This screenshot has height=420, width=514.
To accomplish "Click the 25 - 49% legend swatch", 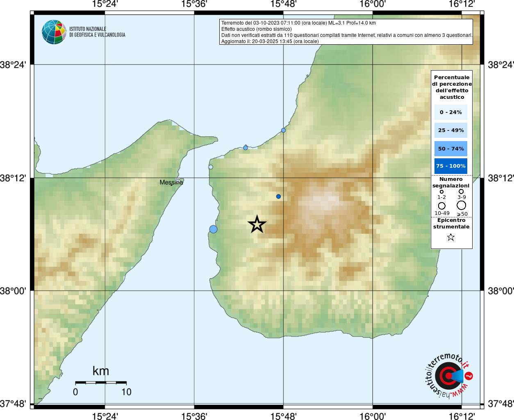I will pyautogui.click(x=451, y=130).
